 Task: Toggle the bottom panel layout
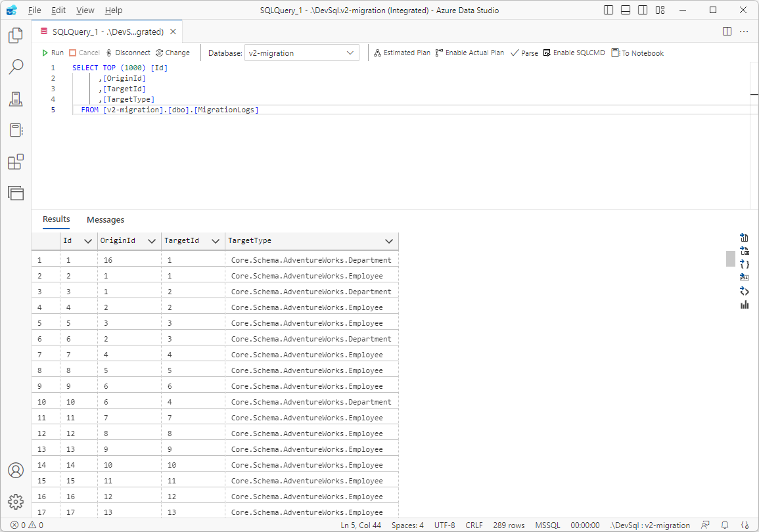[626, 10]
